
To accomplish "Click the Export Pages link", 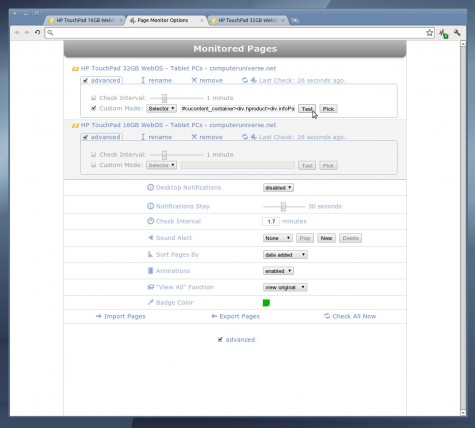I will pos(235,316).
